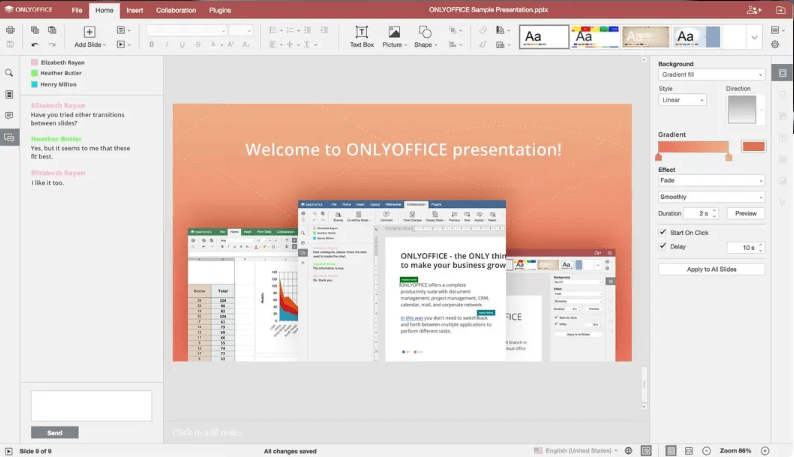Click the Add Slide plus icon
This screenshot has width=794, height=457.
(89, 32)
